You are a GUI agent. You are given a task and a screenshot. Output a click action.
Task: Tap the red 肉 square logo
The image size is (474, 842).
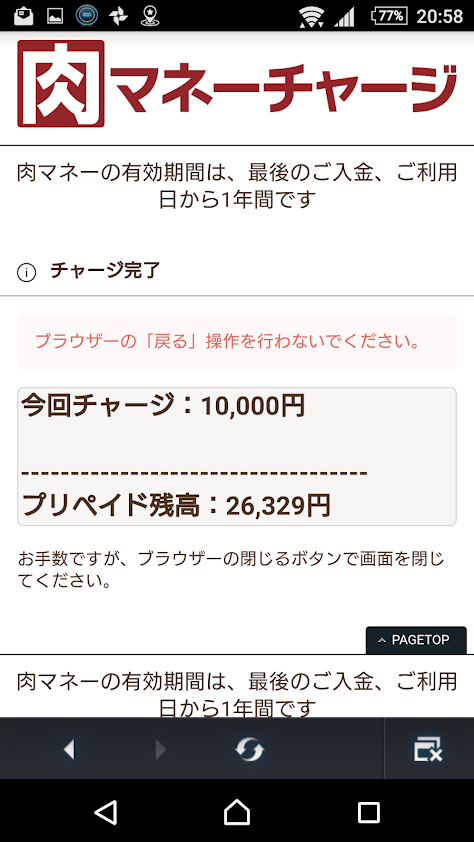click(x=61, y=83)
